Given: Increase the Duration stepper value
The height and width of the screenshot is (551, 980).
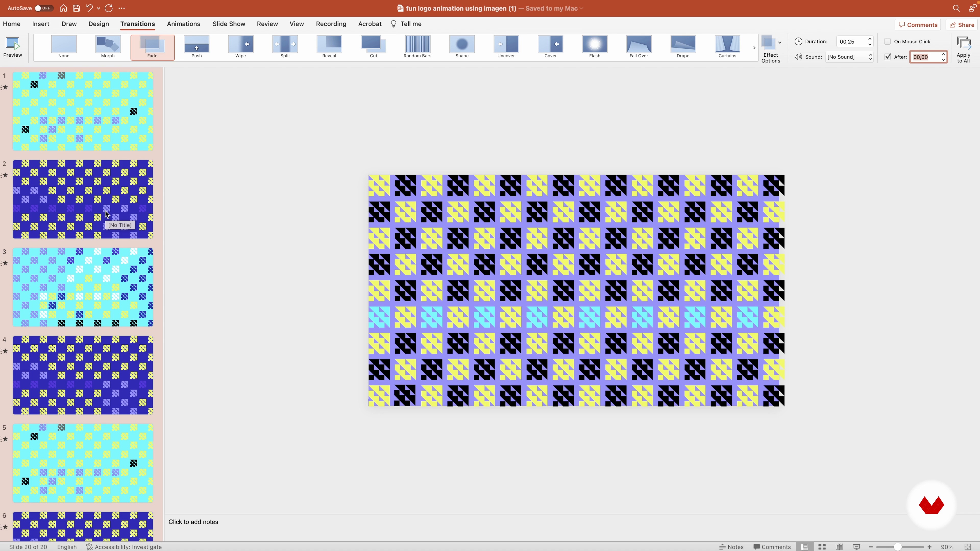Looking at the screenshot, I should click(870, 39).
